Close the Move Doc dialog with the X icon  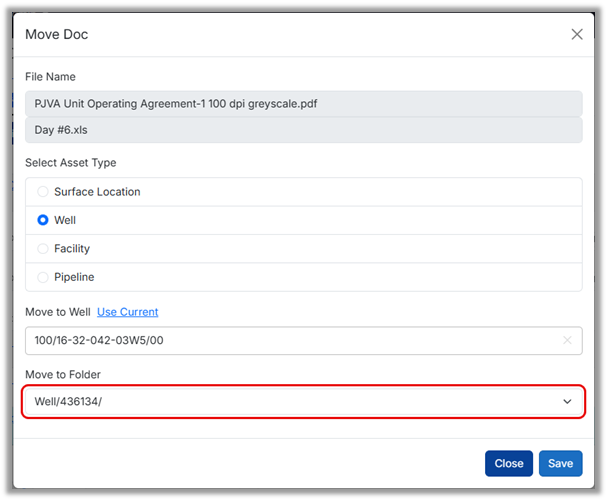(x=577, y=35)
